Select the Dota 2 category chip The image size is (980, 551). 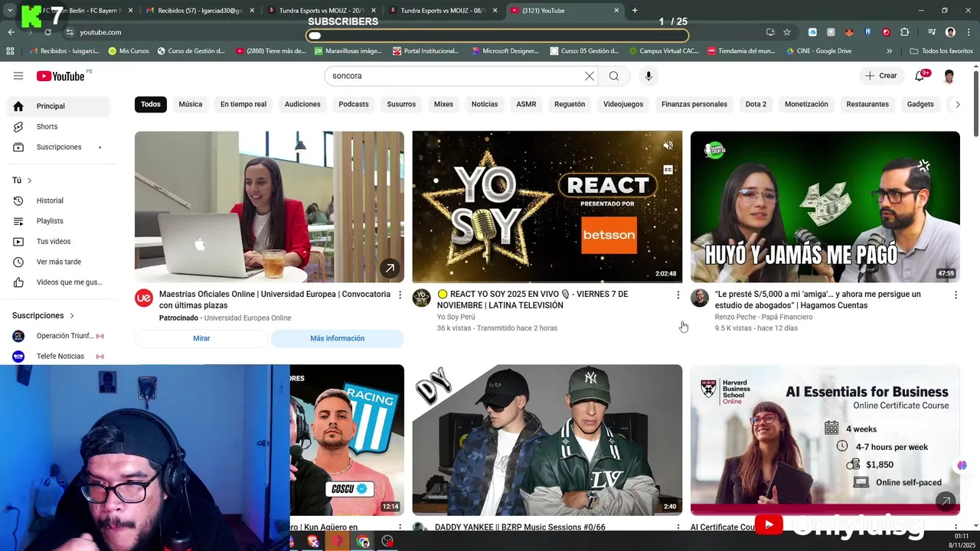(x=756, y=104)
